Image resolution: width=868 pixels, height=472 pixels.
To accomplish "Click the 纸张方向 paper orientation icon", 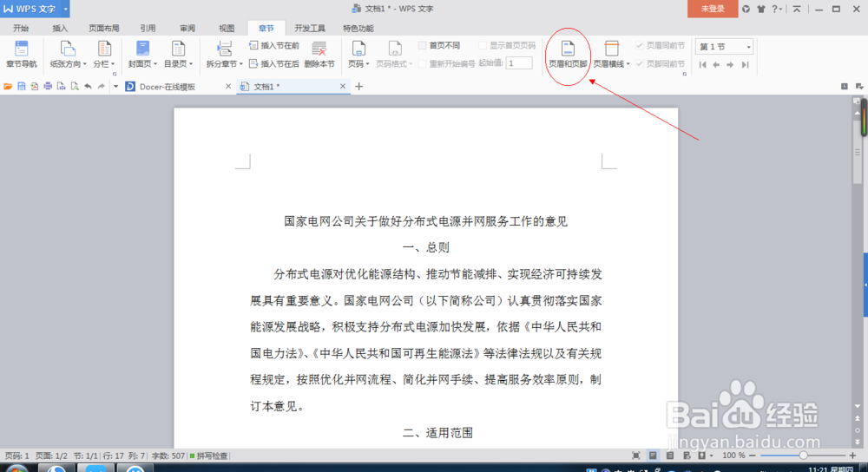I will (67, 49).
